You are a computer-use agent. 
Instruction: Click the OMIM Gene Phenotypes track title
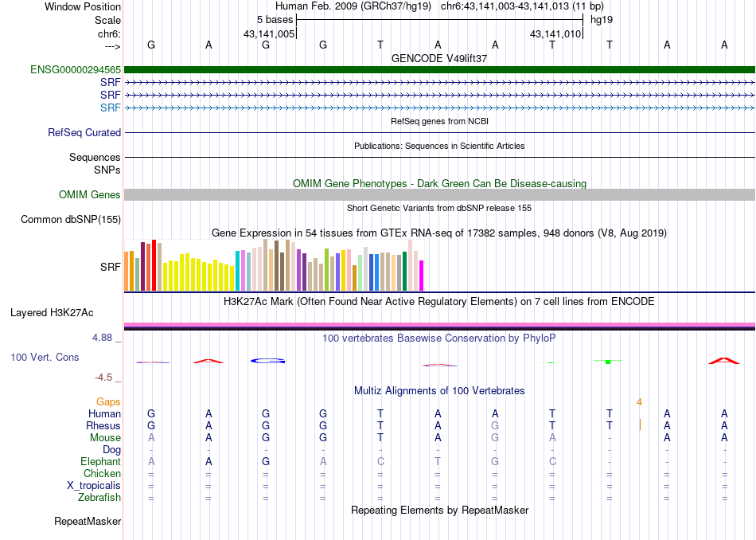(x=439, y=183)
